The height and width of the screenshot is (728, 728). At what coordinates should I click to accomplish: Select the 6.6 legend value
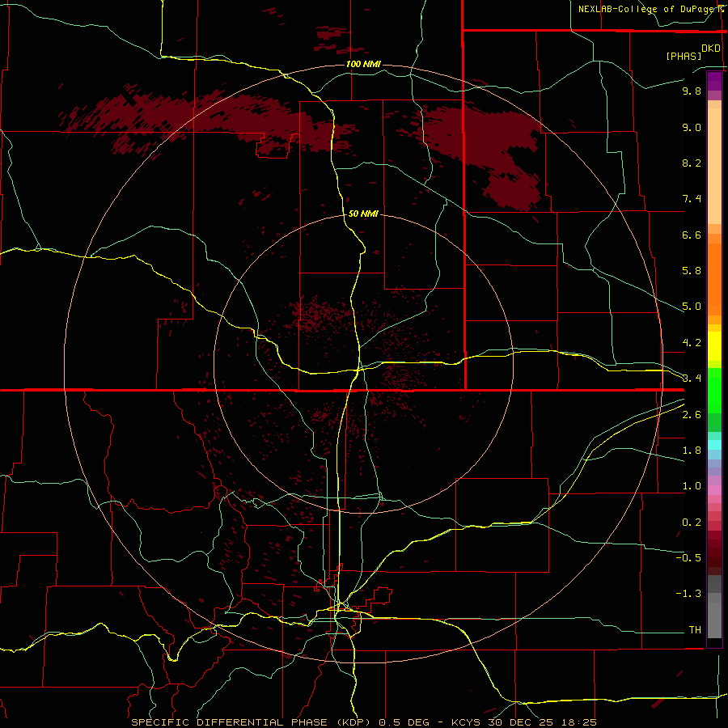pos(692,235)
